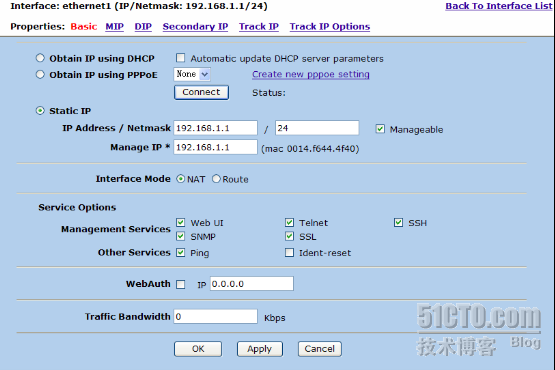Viewport: 555px width, 370px height.
Task: Uncheck the Web UI management service
Action: [181, 222]
